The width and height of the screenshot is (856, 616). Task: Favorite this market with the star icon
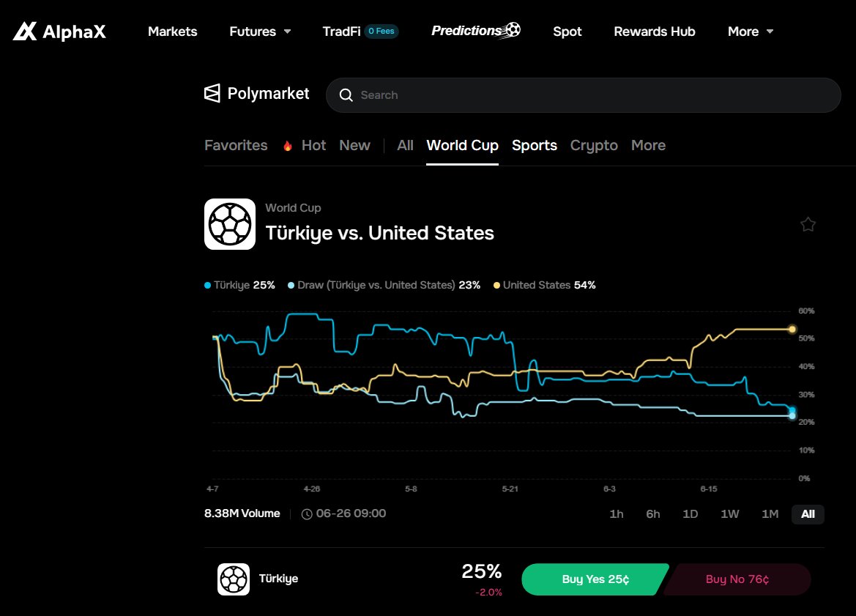[x=808, y=224]
